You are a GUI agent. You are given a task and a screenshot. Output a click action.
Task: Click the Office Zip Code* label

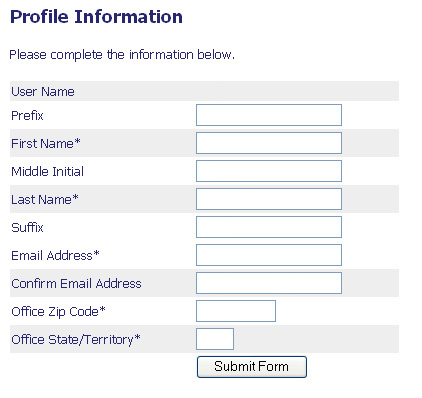[58, 312]
